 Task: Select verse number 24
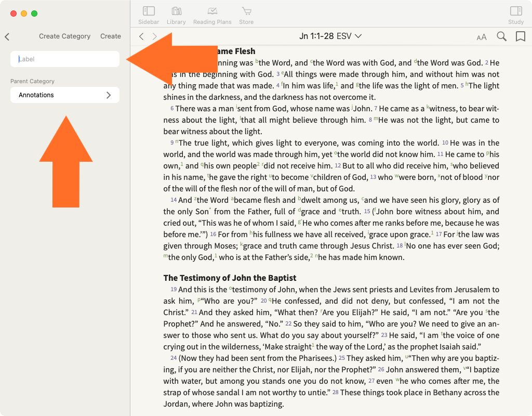[174, 358]
